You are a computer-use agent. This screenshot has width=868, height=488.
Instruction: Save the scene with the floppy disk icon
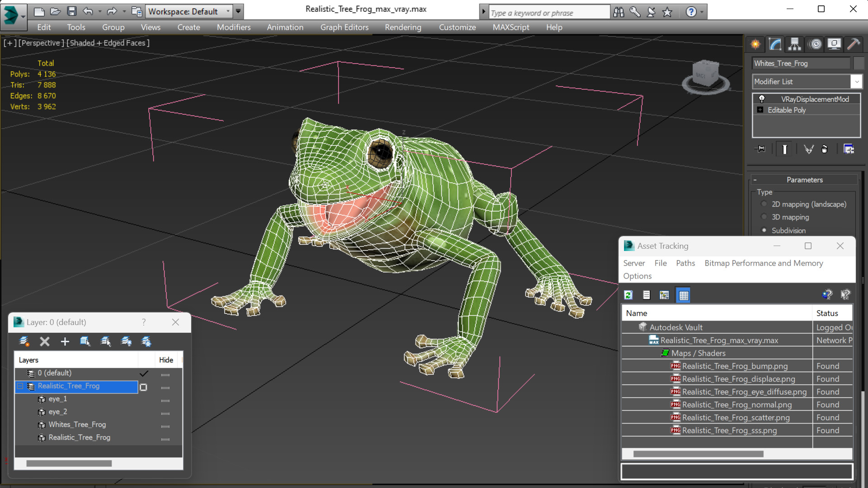71,11
